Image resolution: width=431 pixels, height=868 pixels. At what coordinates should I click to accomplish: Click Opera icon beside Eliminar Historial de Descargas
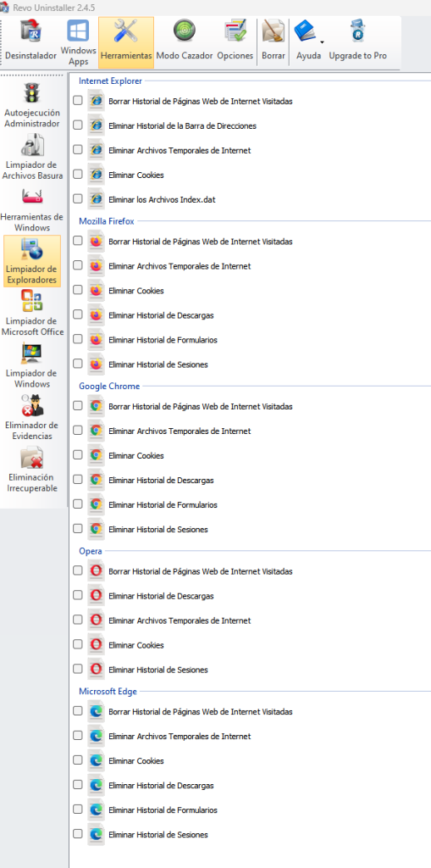[x=96, y=595]
